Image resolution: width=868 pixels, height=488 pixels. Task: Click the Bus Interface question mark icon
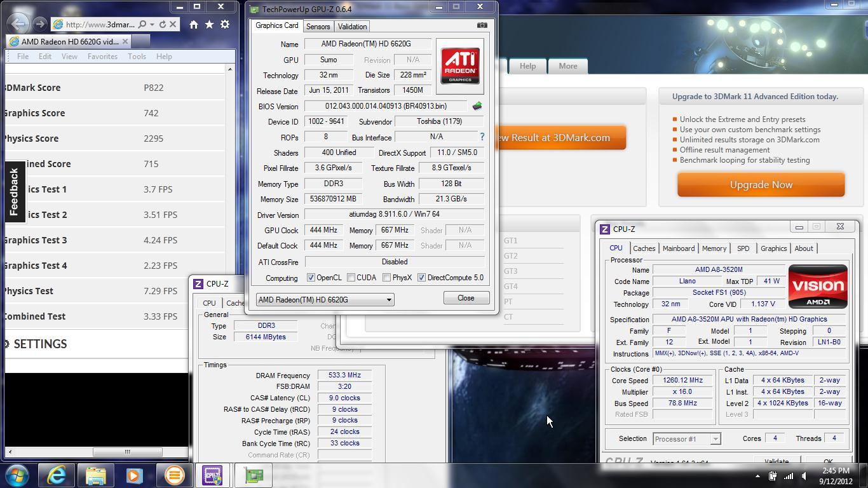point(482,137)
